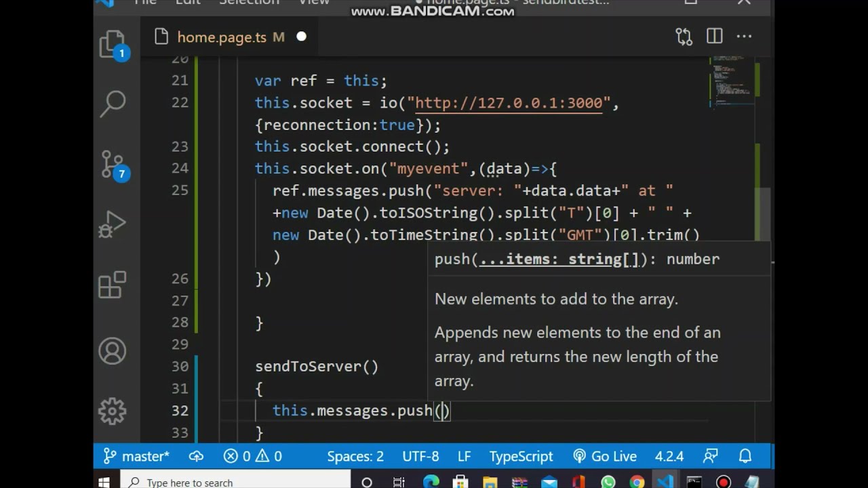
Task: Open command prompt terminal on taskbar
Action: 694,483
